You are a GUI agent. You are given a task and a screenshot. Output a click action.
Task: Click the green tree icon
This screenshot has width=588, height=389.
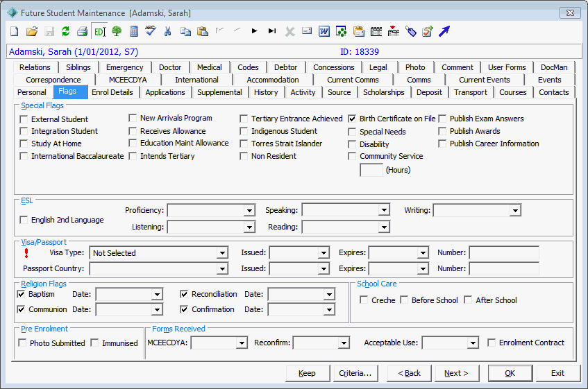[x=117, y=31]
